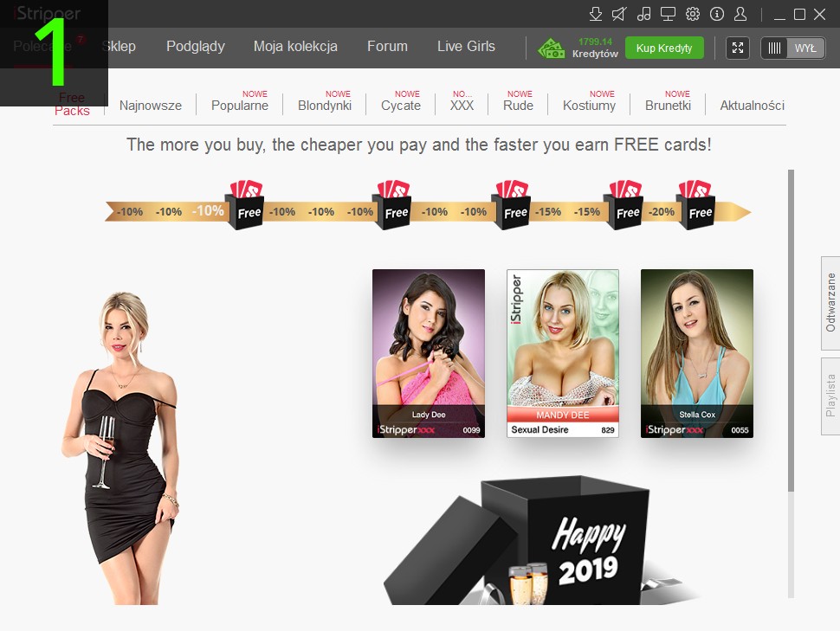Click the vertical page scrollbar
Screen dimensions: 840x631
click(791, 331)
